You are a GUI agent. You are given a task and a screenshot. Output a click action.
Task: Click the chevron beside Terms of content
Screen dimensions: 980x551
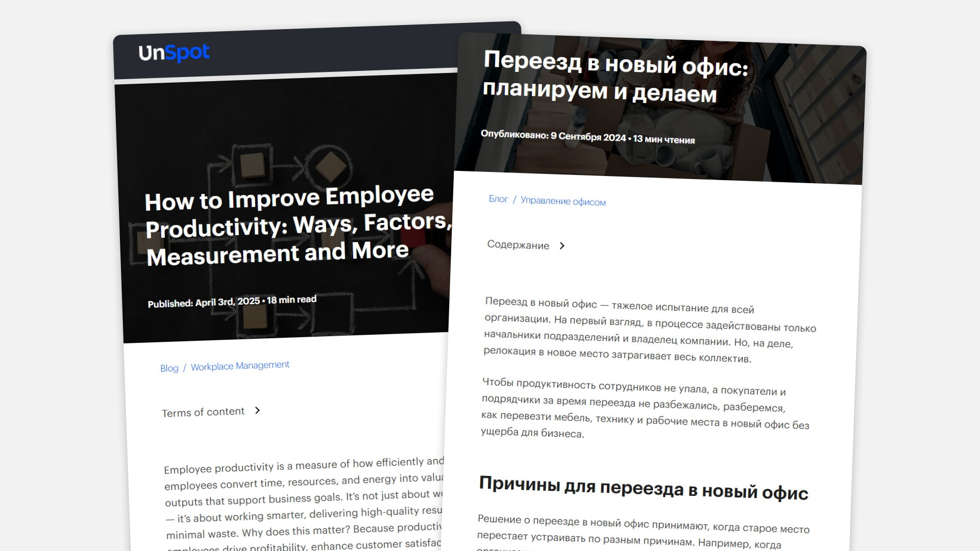257,410
